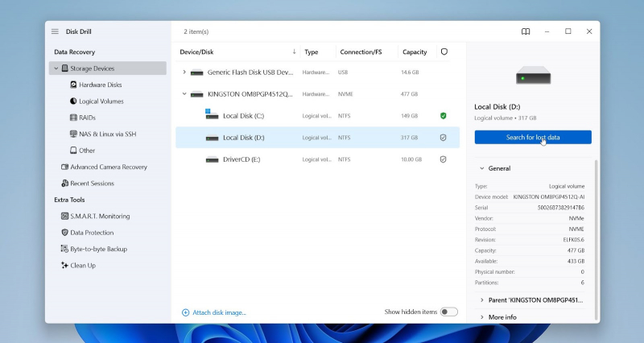Click the Other device icon
This screenshot has width=644, height=343.
[x=73, y=151]
